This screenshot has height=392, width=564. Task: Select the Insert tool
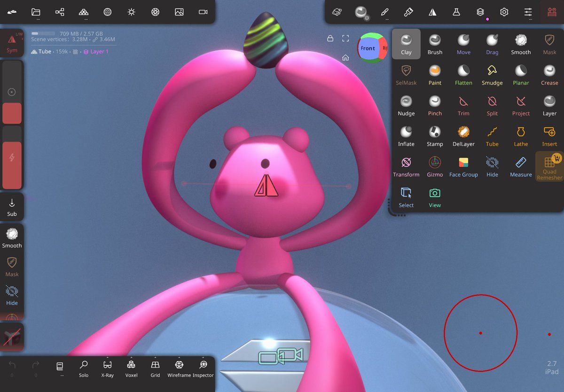pos(549,136)
